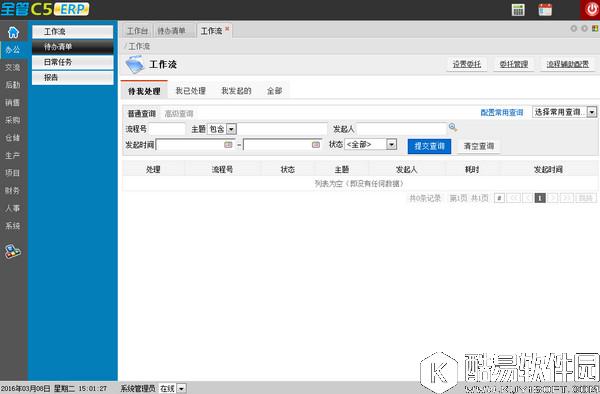Select the 采购 module in sidebar

13,120
